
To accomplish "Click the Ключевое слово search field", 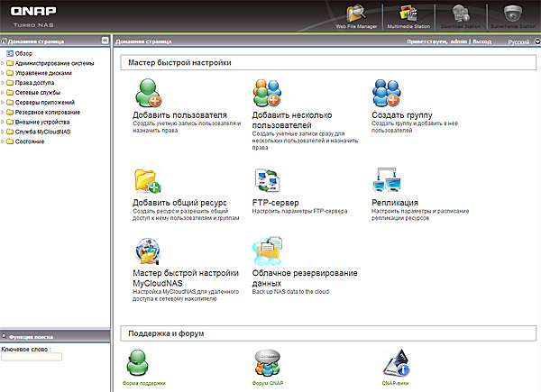I will tap(32, 357).
